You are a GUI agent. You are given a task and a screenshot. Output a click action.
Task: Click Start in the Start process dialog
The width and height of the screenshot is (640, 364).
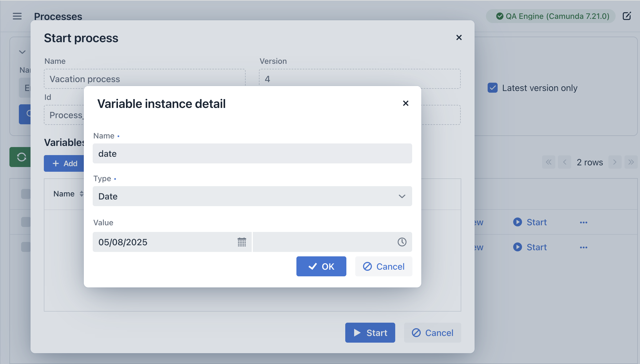[x=370, y=333]
